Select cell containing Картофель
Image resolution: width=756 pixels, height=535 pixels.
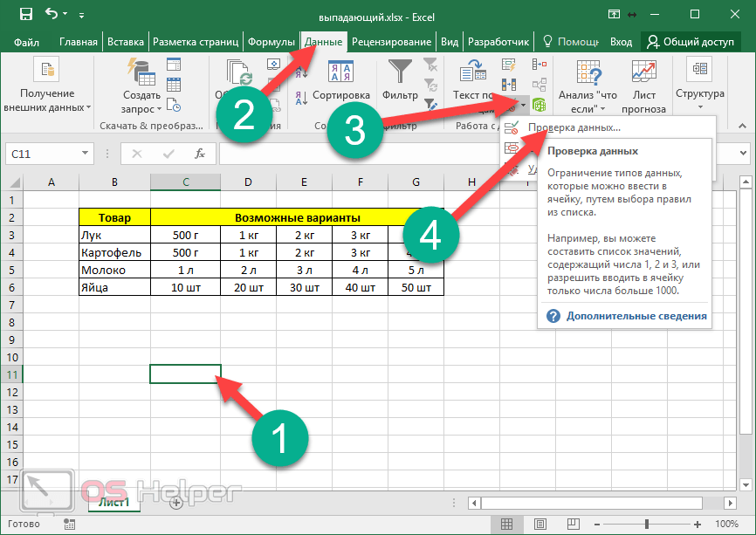[113, 252]
